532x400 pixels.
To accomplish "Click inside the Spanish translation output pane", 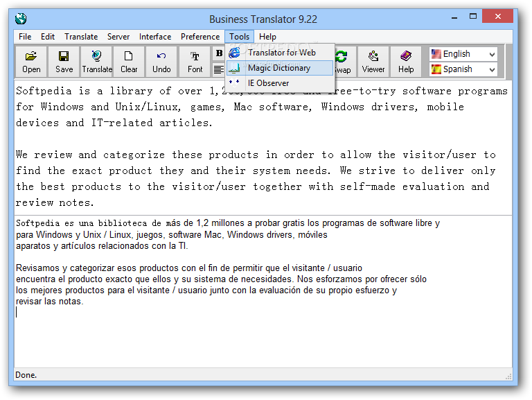I will 263,291.
